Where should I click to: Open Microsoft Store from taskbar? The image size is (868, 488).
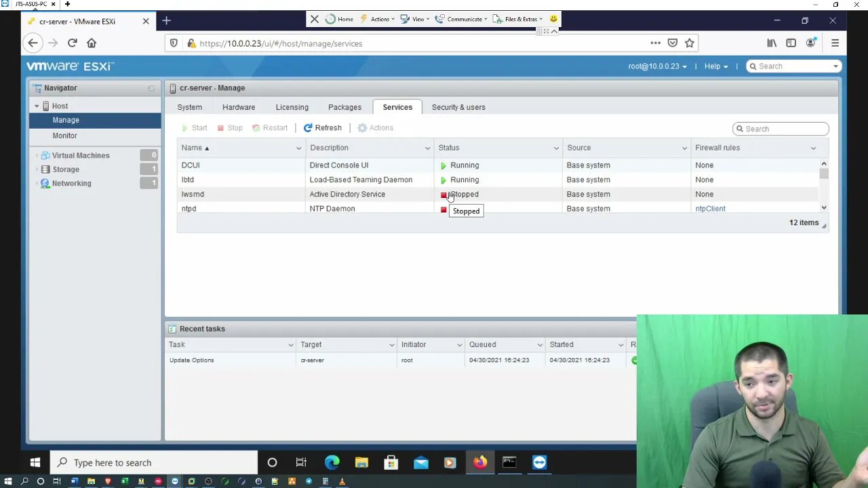[391, 462]
